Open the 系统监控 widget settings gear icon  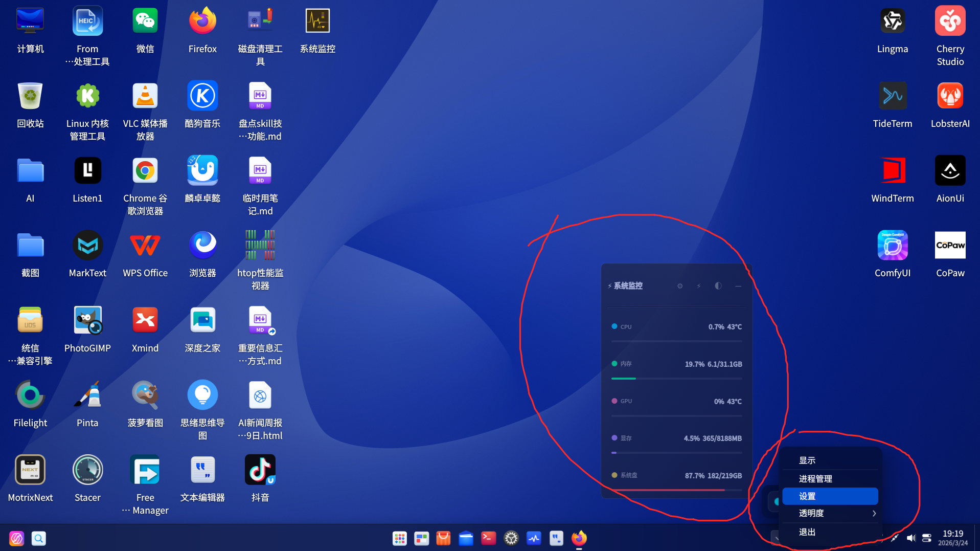click(x=680, y=286)
